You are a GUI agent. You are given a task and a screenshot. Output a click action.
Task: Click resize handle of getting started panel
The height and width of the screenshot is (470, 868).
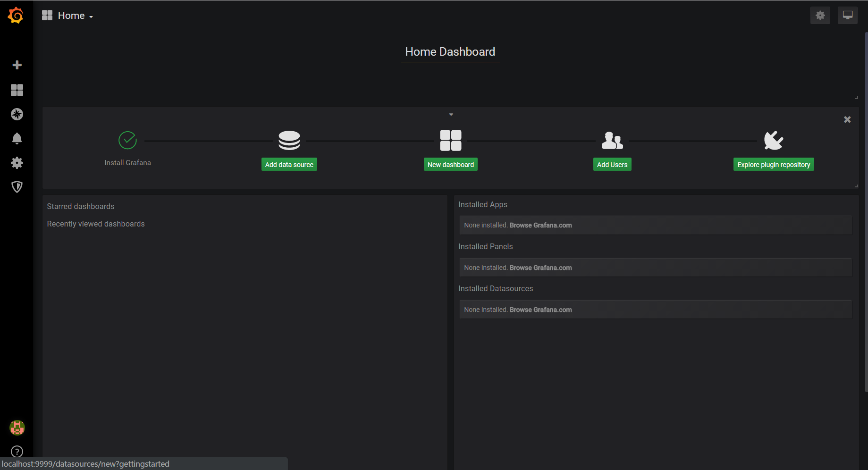857,186
